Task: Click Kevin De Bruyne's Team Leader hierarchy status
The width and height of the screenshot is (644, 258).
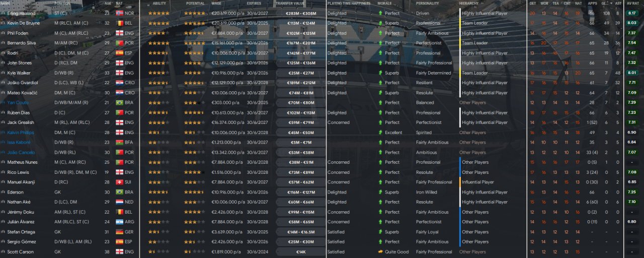Action: tap(475, 23)
